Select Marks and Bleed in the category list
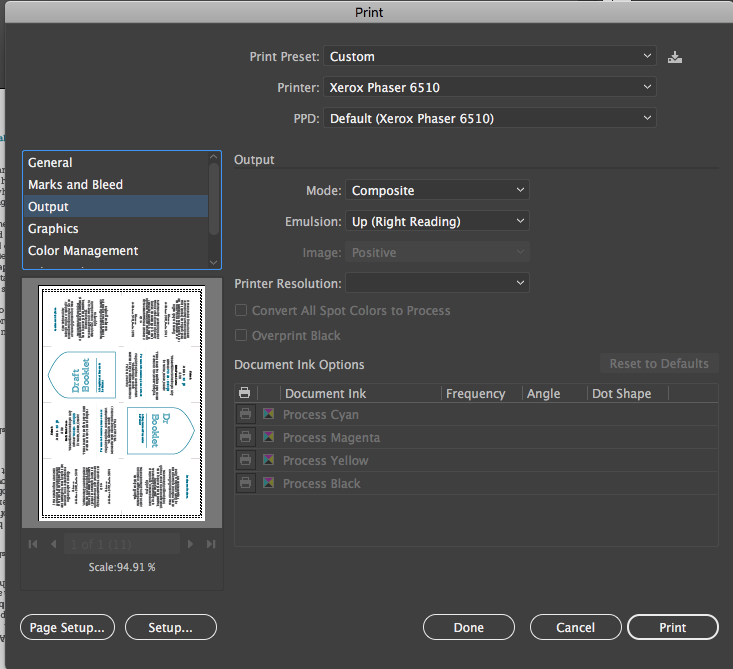 point(76,185)
